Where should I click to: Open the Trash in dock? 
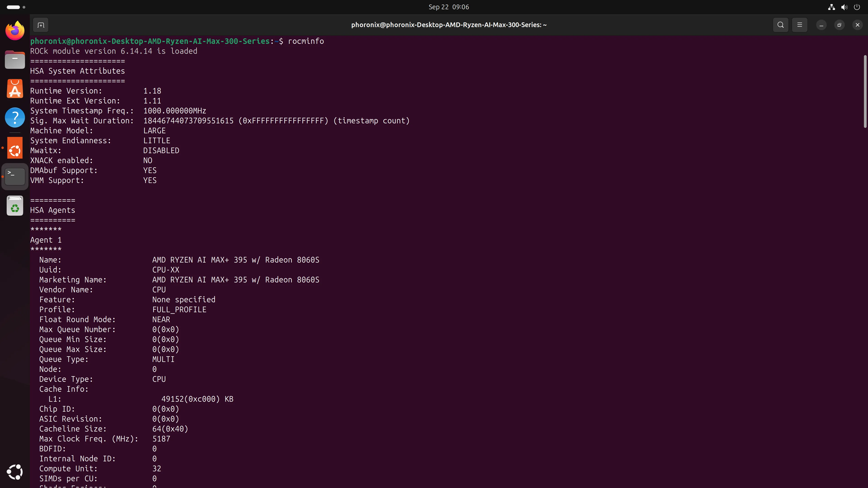[15, 205]
